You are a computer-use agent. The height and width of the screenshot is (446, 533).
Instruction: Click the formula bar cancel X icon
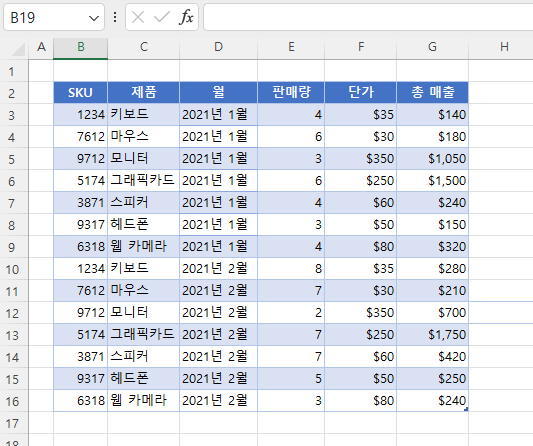(138, 17)
